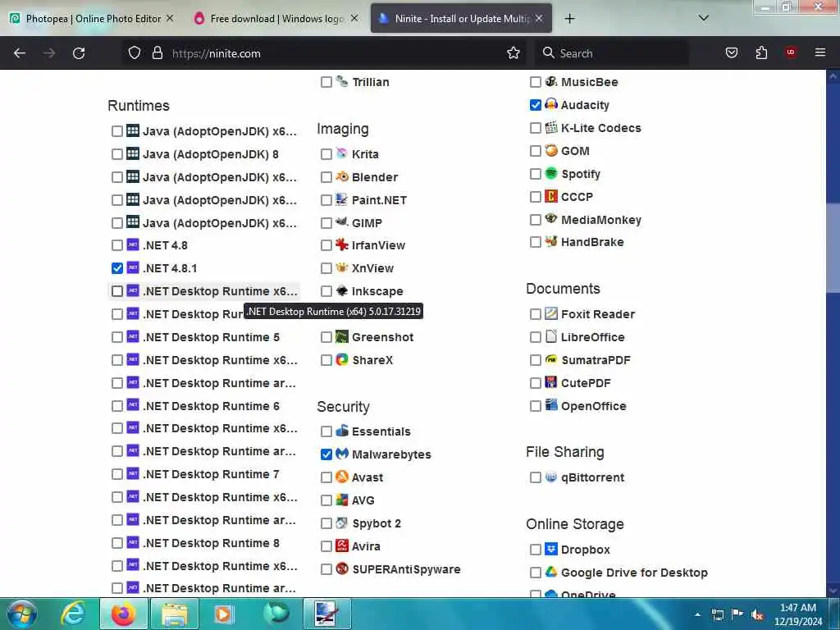Check the .NET 4.8 checkbox
This screenshot has height=630, width=840.
pyautogui.click(x=116, y=245)
